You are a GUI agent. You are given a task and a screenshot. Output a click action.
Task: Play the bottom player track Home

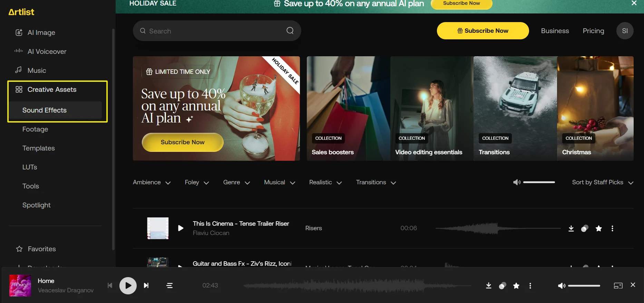(x=128, y=285)
